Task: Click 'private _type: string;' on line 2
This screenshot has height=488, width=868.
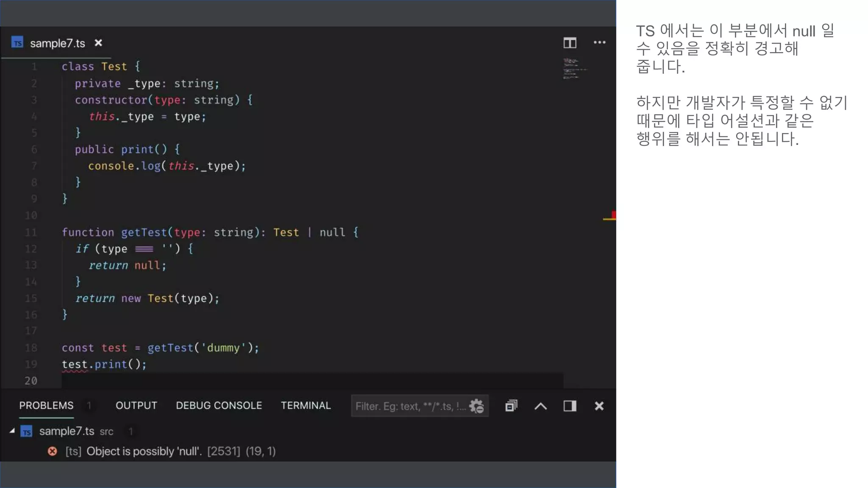Action: 147,83
